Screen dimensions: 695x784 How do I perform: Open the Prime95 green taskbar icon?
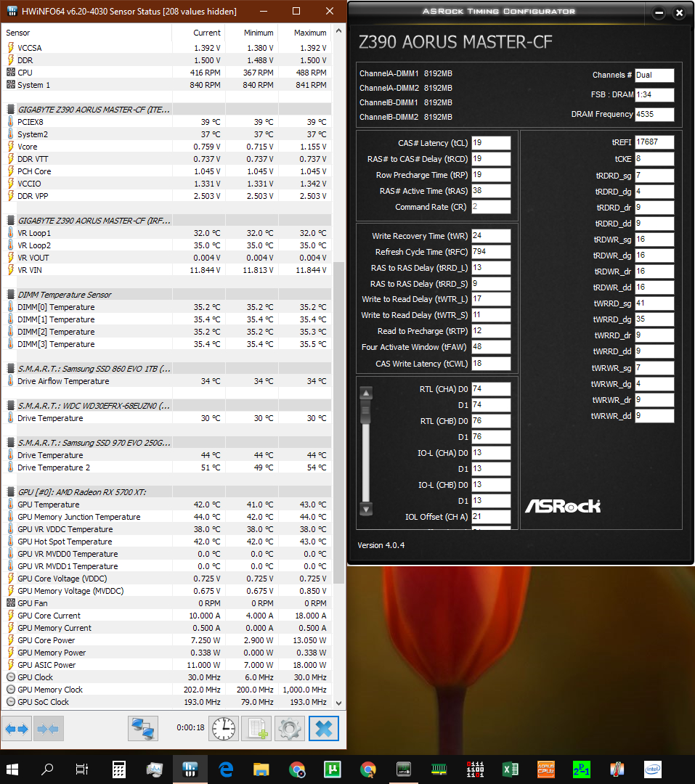(582, 769)
